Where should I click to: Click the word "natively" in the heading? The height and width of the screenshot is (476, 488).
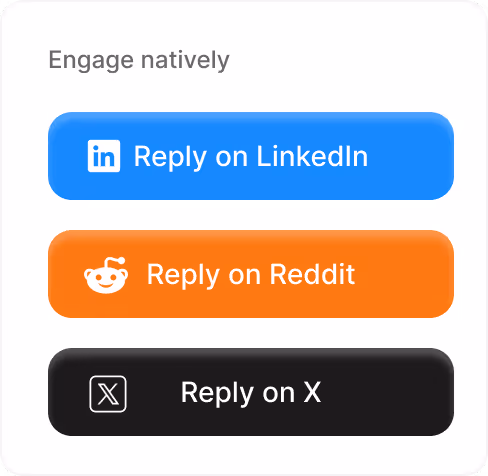click(x=185, y=61)
